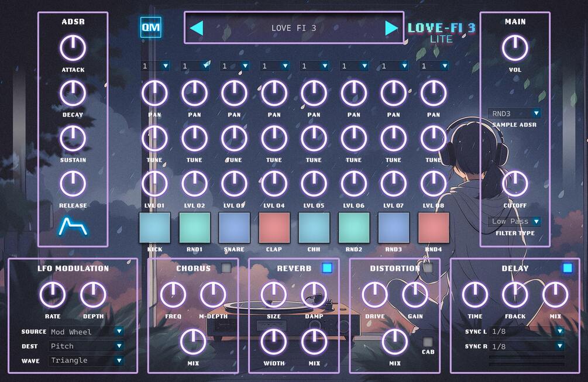Disable the Delay effect toggle
588x382 pixels.
[x=568, y=268]
